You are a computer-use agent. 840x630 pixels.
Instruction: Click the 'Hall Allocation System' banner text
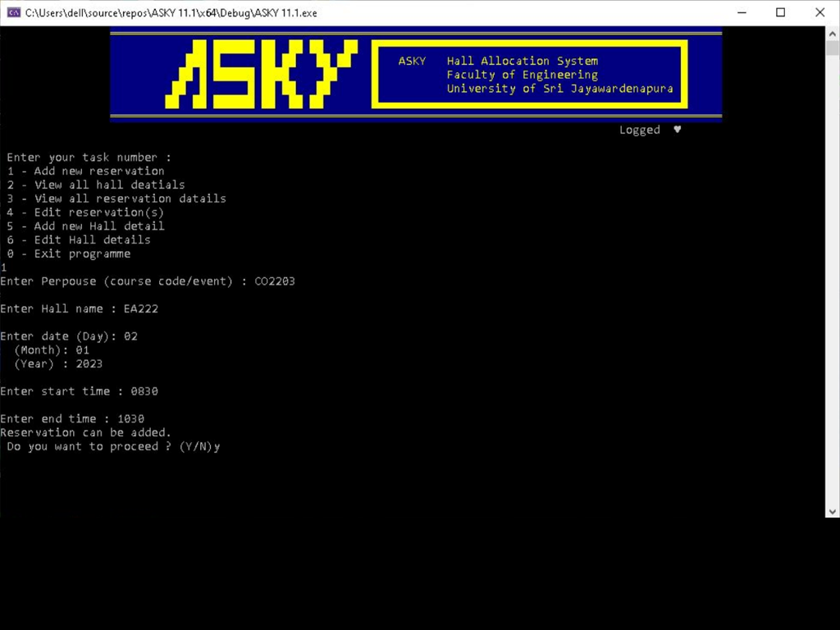[x=522, y=61]
